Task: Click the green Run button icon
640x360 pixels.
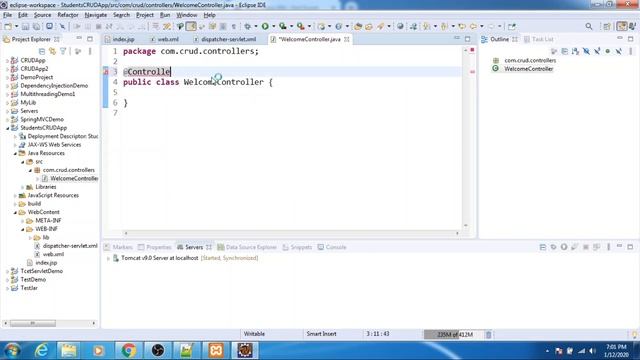Action: coord(265,26)
